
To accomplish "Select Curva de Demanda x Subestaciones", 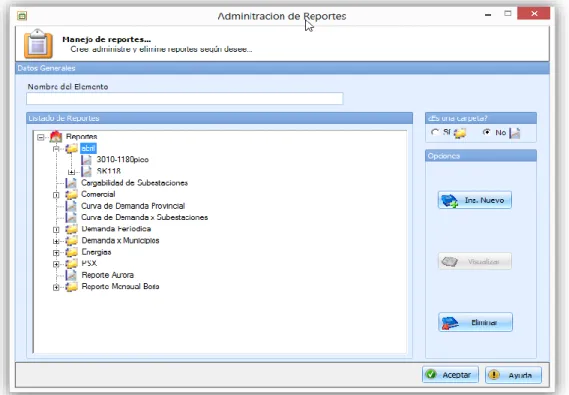I will click(144, 218).
